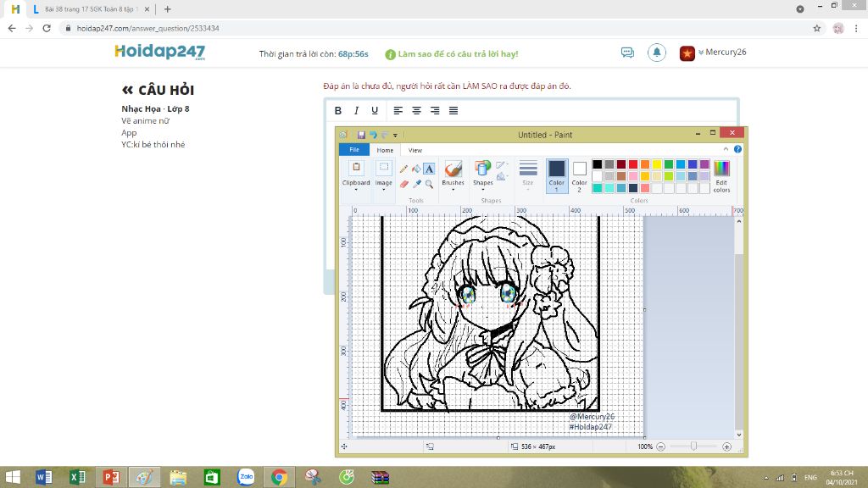The width and height of the screenshot is (868, 488).
Task: Open File Explorer from the taskbar
Action: (x=178, y=476)
